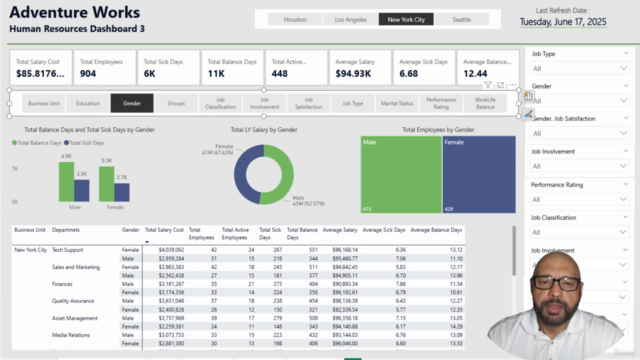Click the Total LY Salary by Gender title
The image size is (640, 360).
(264, 129)
